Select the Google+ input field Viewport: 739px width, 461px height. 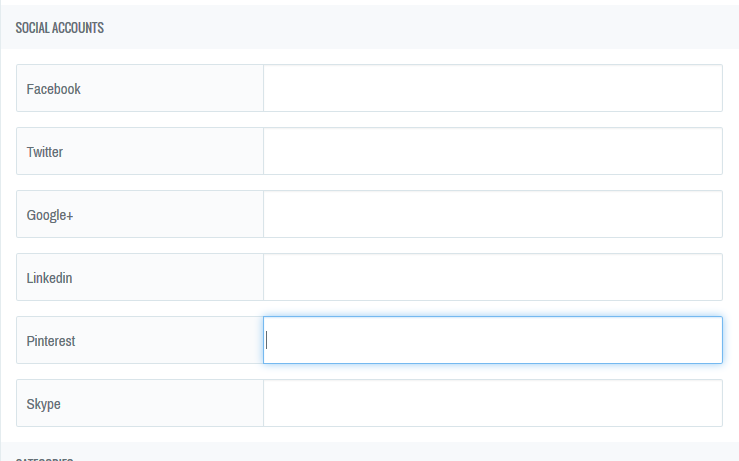tap(492, 215)
